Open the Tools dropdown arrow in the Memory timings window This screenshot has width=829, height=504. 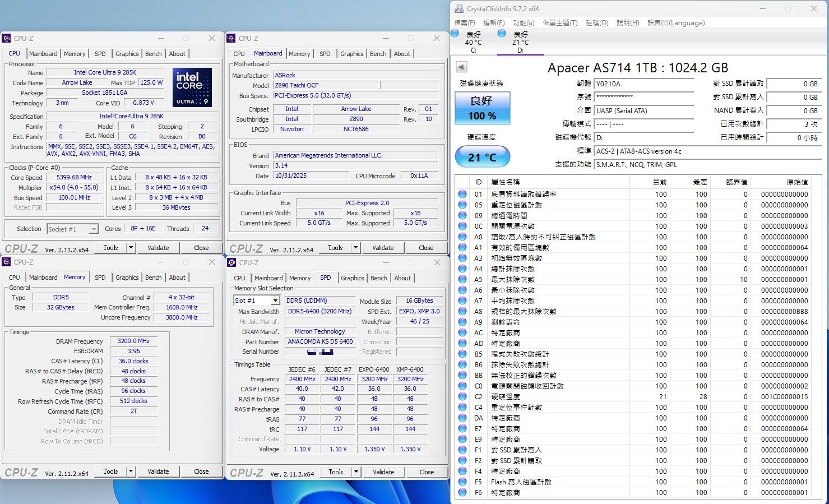click(x=131, y=471)
